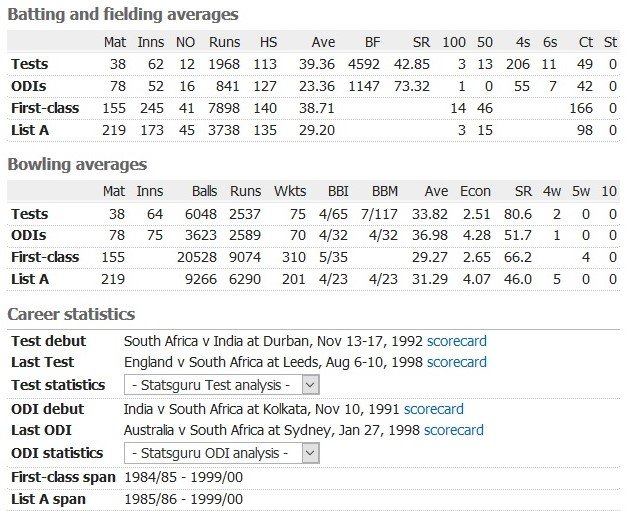Expand the Statsguru Test analysis dropdown arrow

coord(310,385)
